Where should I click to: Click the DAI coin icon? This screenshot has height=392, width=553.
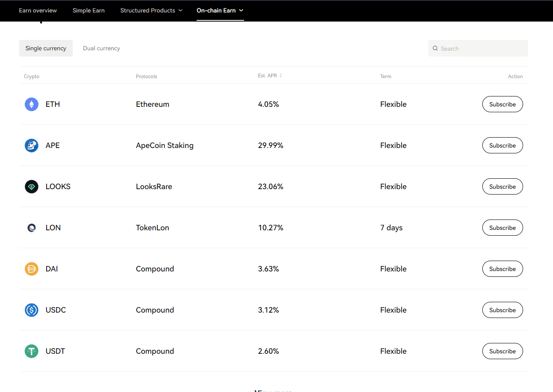coord(32,269)
